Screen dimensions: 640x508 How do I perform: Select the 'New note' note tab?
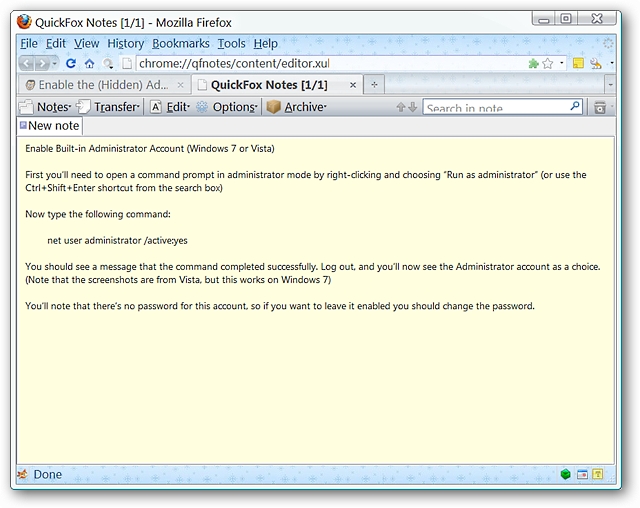click(50, 126)
